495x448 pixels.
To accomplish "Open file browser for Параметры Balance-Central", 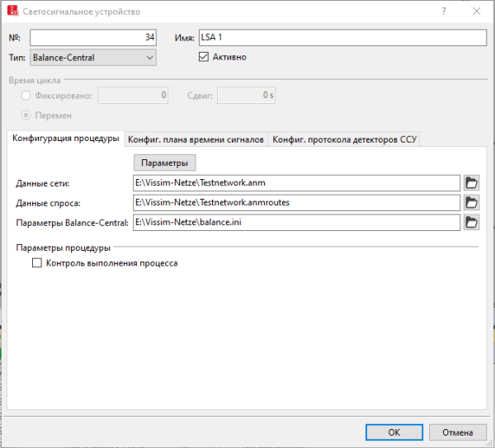I will tap(471, 222).
